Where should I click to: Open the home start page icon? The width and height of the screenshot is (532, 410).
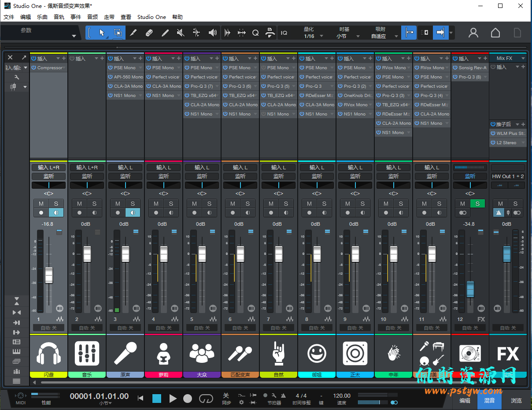pos(495,33)
